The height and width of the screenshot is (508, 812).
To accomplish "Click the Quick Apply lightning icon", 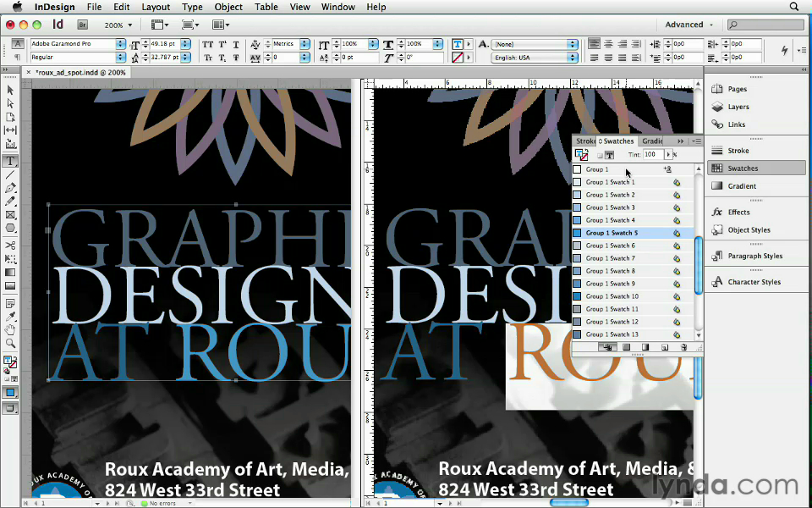I will click(785, 50).
